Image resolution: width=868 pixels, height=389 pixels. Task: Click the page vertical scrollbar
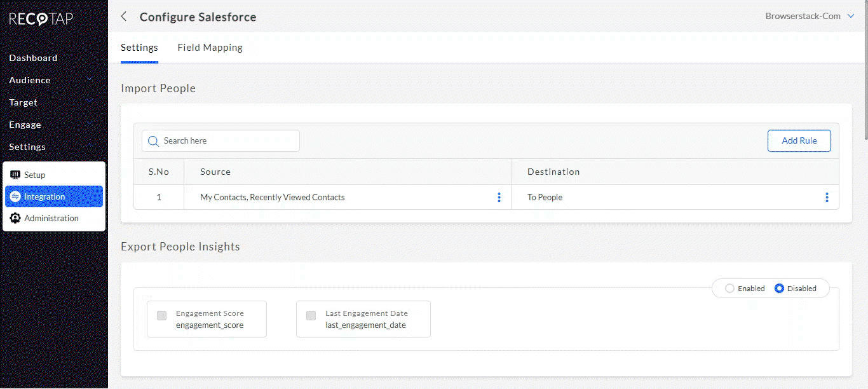(865, 70)
